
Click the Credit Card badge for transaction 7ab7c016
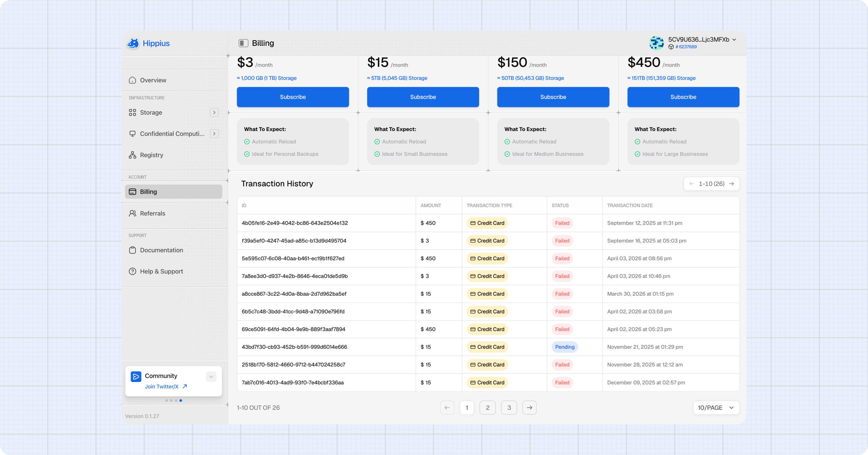pos(487,383)
